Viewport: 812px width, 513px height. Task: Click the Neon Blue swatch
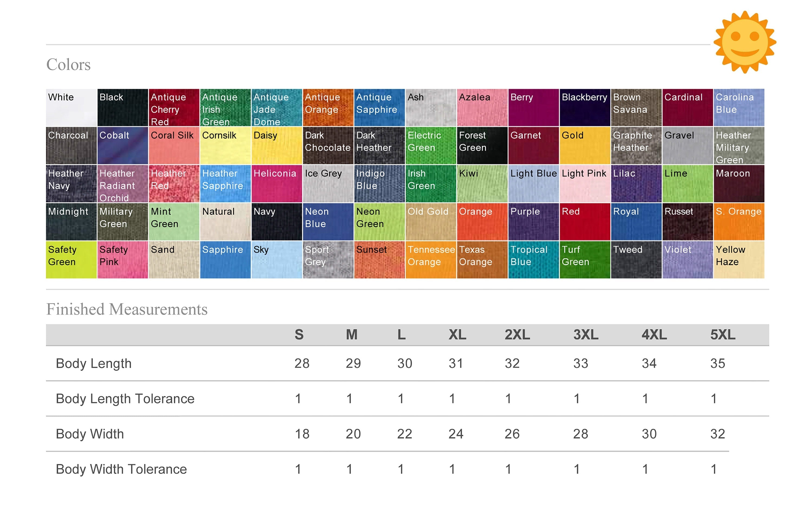pyautogui.click(x=328, y=222)
